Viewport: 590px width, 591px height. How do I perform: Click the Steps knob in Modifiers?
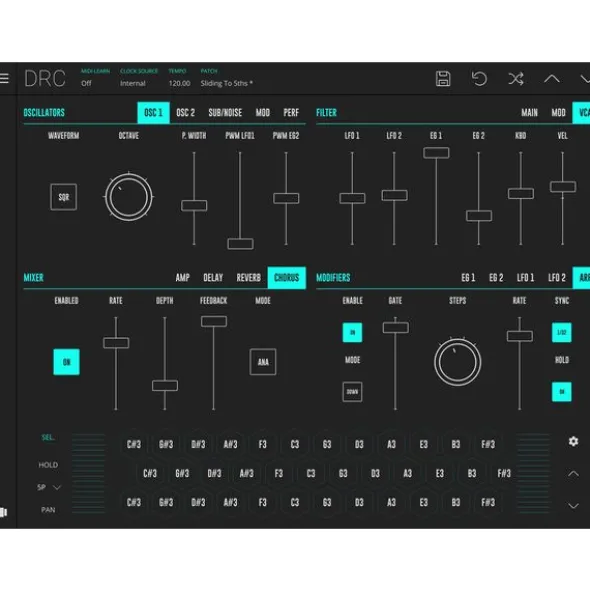[457, 362]
